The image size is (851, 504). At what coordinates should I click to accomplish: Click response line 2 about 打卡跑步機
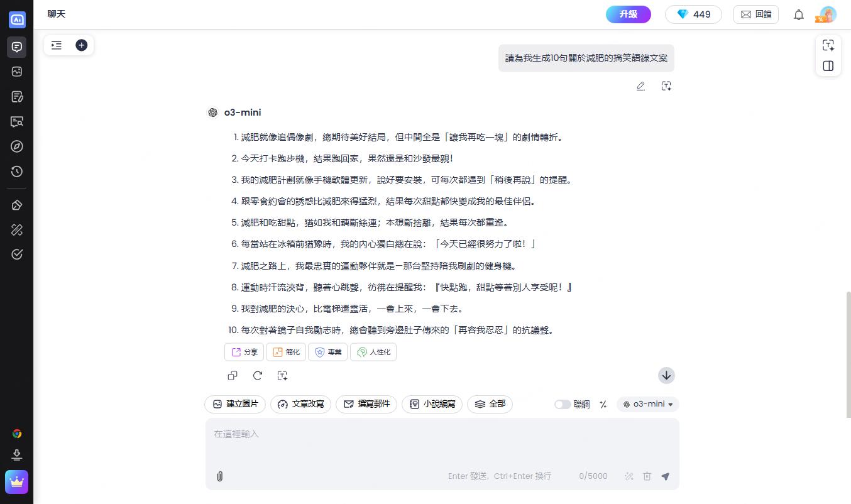click(x=348, y=158)
